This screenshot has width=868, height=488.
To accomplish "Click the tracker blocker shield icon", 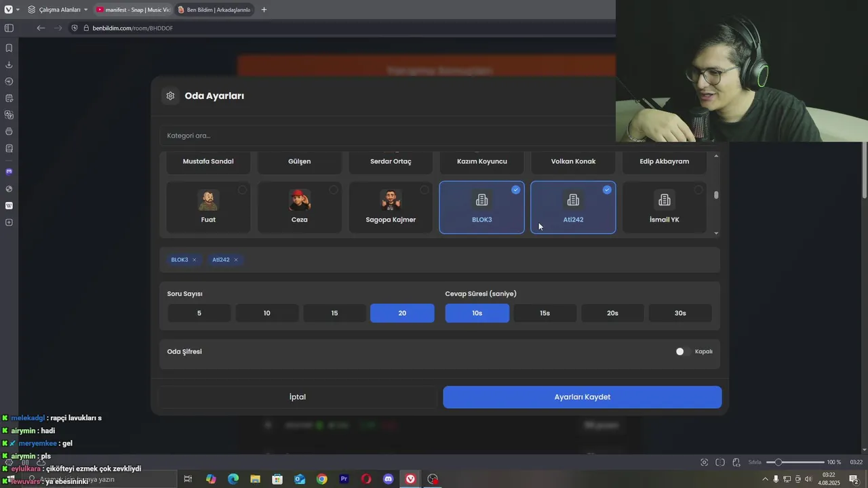I will click(75, 28).
